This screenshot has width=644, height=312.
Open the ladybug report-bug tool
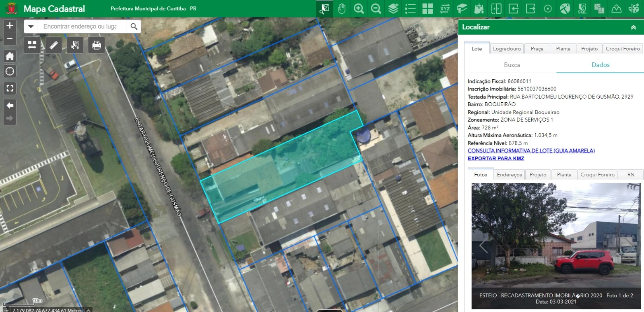[634, 8]
